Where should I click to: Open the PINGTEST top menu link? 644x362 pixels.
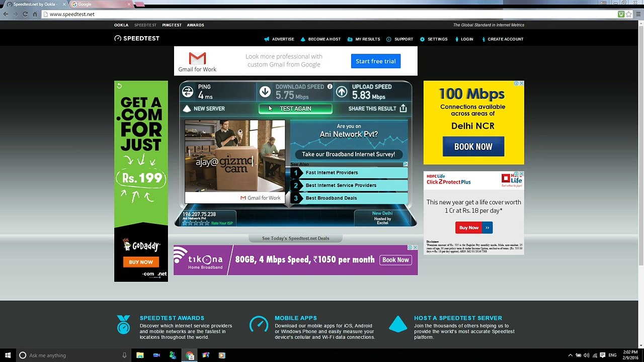point(172,25)
